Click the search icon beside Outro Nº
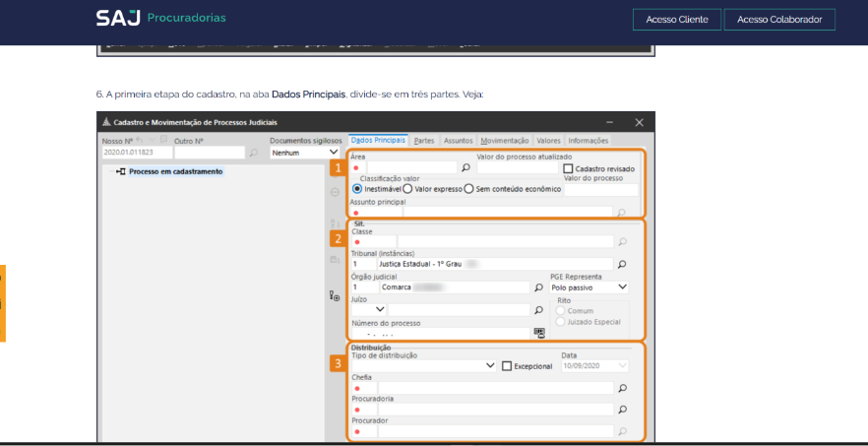The width and height of the screenshot is (868, 446). (253, 154)
